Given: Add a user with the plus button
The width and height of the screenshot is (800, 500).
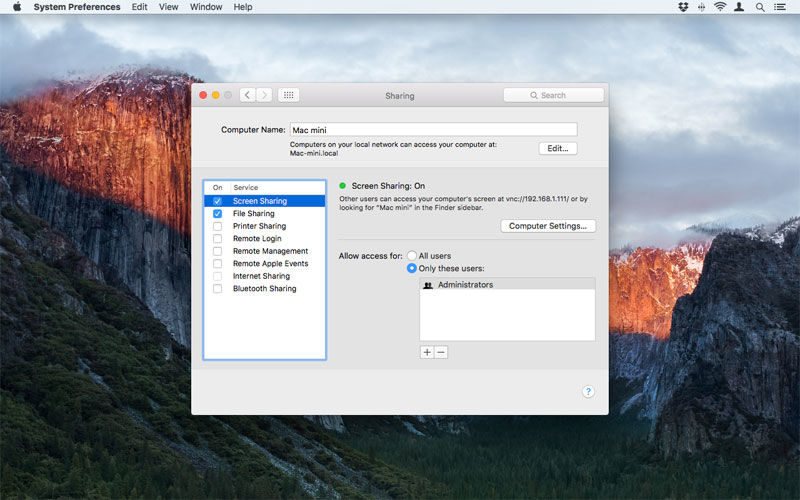Looking at the screenshot, I should click(427, 352).
